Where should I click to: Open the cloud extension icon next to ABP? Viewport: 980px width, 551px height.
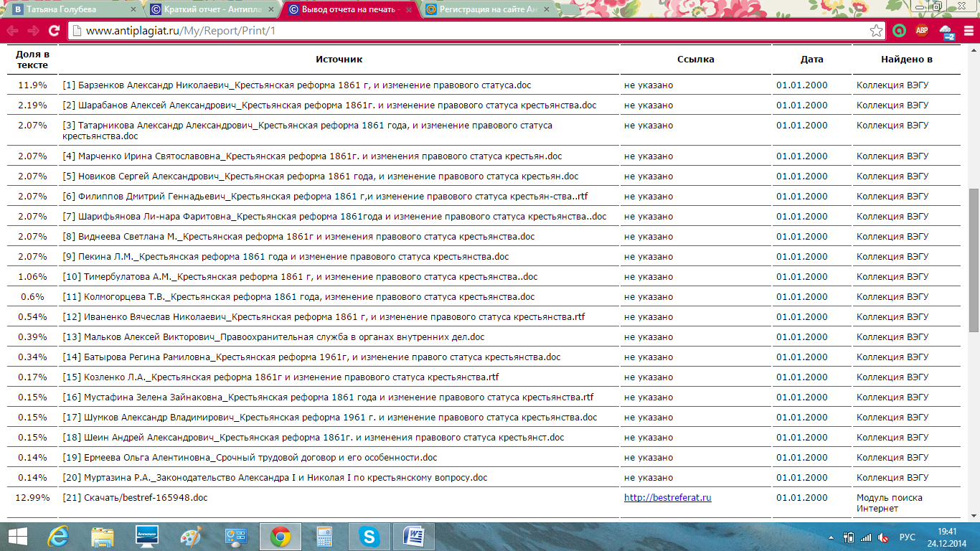click(x=946, y=32)
